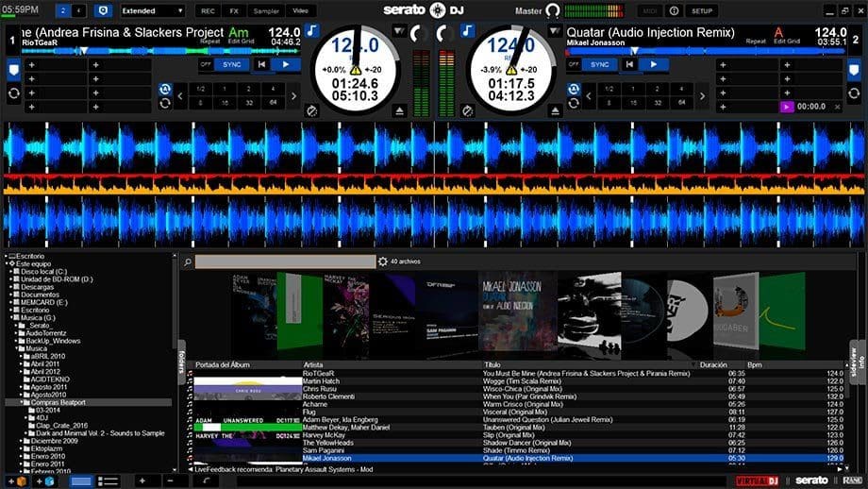Screen dimensions: 868x489
Task: Collapse the Musica (G:) drive
Action: (11, 318)
